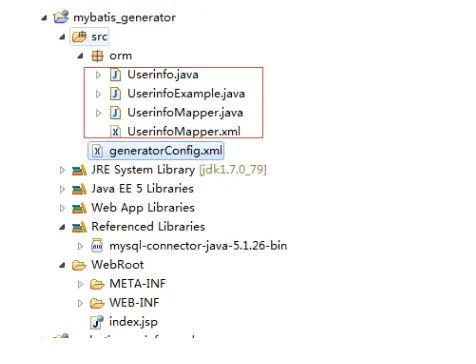476x364 pixels.
Task: Click the UserinfoMapper.xml file icon
Action: [x=115, y=131]
